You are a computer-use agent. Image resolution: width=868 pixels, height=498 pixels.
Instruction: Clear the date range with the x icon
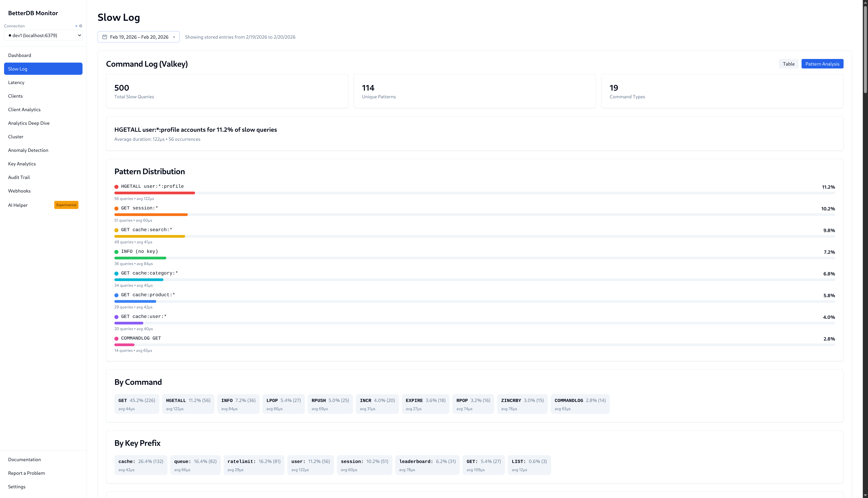(x=174, y=37)
